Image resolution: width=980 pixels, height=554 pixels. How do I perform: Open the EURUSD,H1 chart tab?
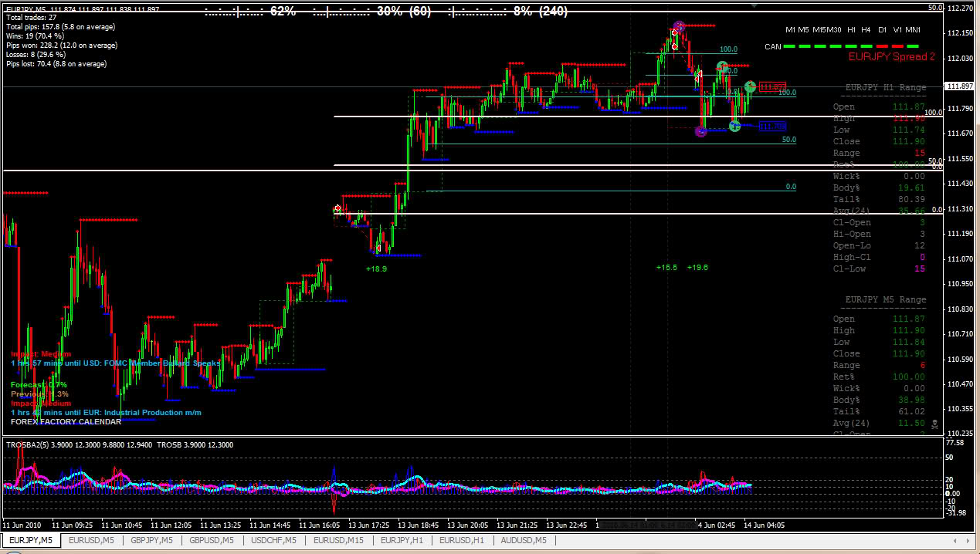(x=462, y=540)
